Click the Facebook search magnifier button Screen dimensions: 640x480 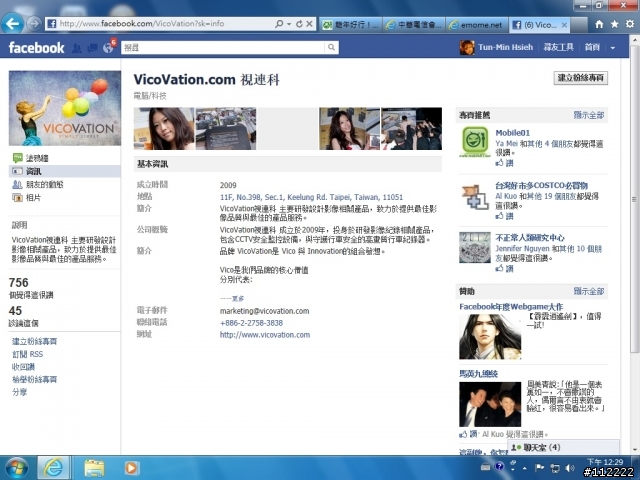[x=331, y=48]
